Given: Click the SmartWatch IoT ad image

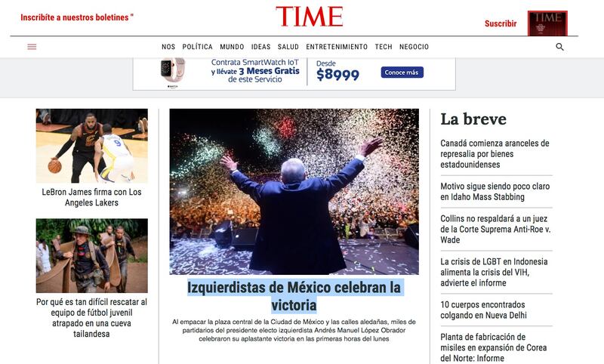Looking at the screenshot, I should point(294,73).
